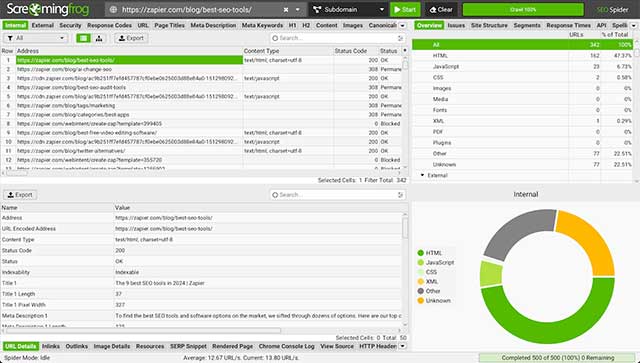Viewport: 640px width, 363px height.
Task: Open the View Source bottom tab
Action: click(337, 346)
